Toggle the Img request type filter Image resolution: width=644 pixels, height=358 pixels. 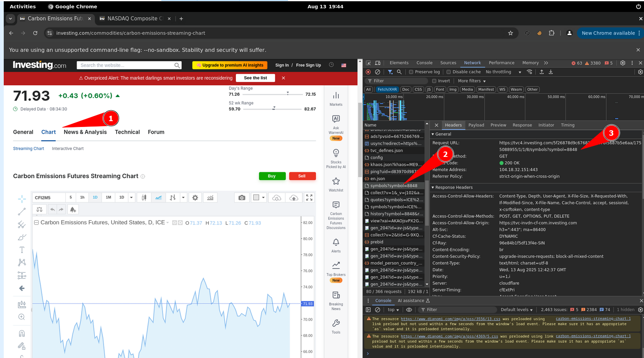coord(453,89)
